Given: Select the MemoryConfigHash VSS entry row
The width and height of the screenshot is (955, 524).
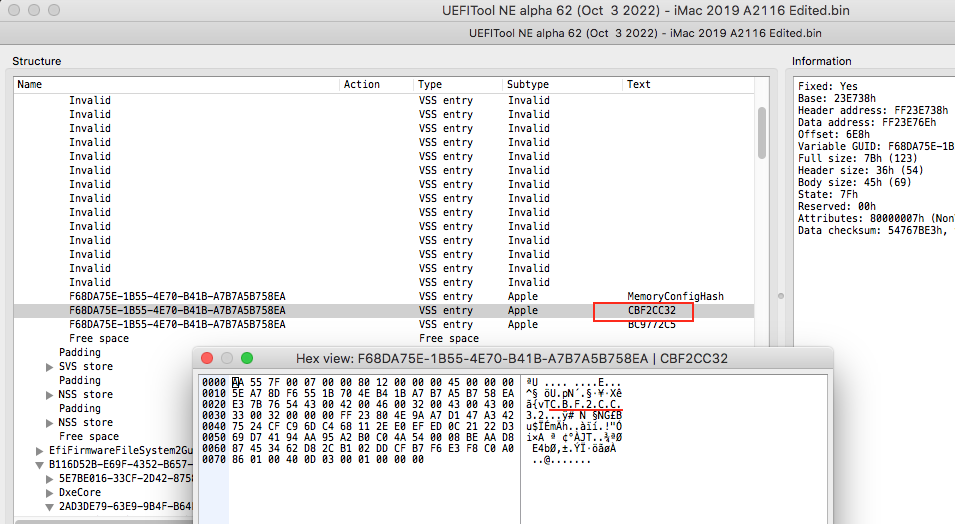Looking at the screenshot, I should pos(384,297).
